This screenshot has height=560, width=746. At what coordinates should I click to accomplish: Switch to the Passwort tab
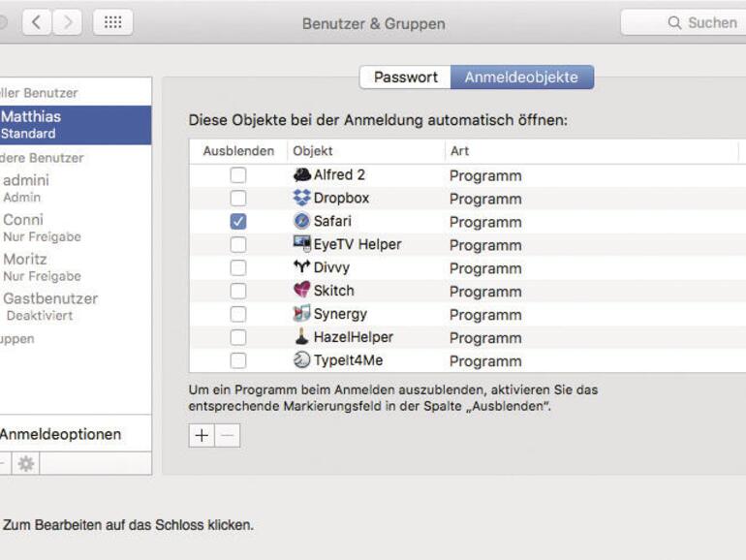pos(405,78)
